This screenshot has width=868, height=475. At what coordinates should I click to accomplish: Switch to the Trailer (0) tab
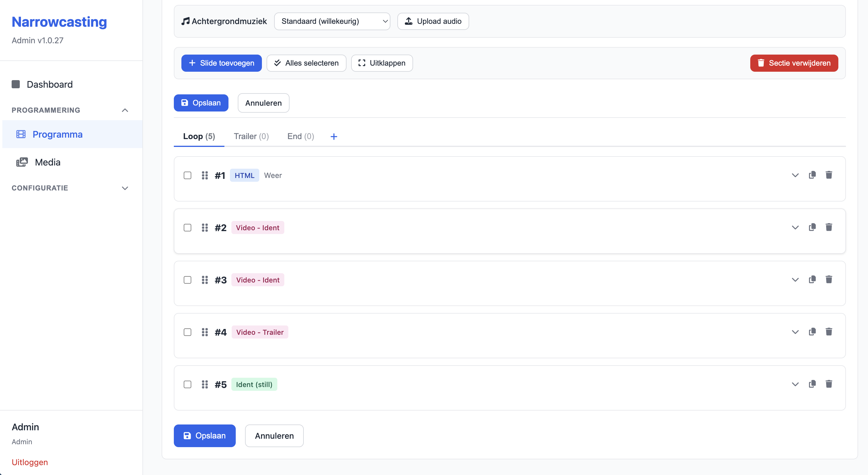(251, 136)
